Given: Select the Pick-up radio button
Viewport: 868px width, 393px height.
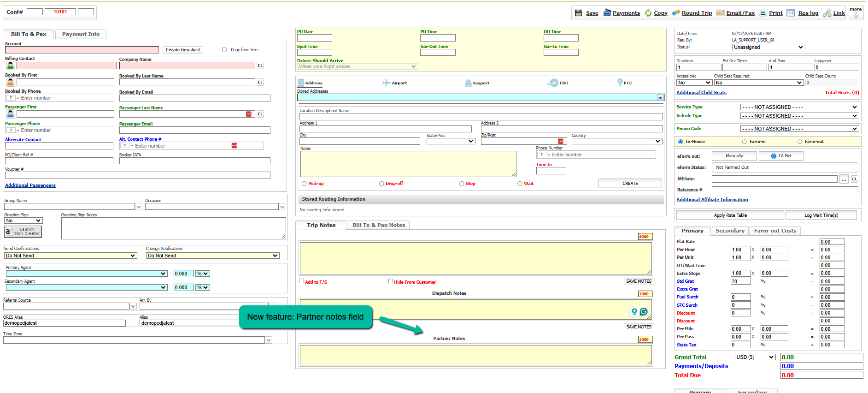Looking at the screenshot, I should tap(304, 184).
